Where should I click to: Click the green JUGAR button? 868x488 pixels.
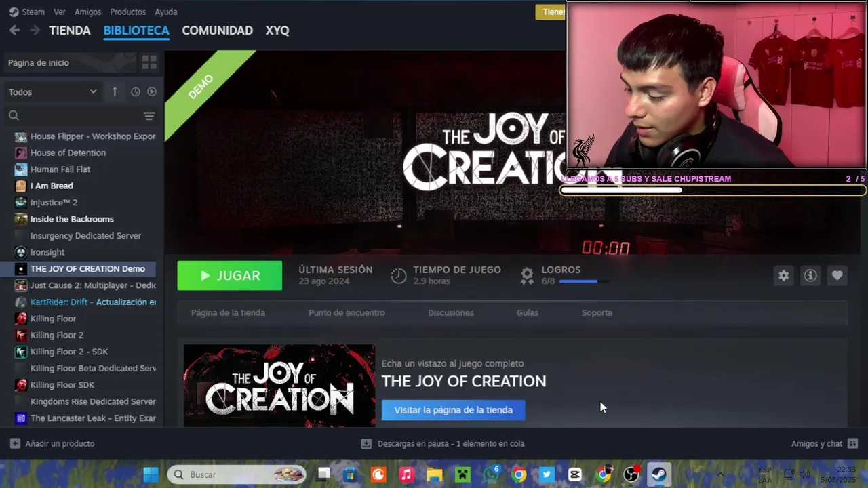point(230,275)
